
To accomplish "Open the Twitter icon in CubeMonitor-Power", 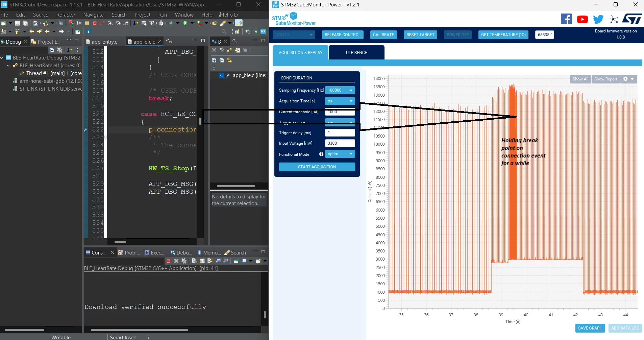I will [598, 19].
